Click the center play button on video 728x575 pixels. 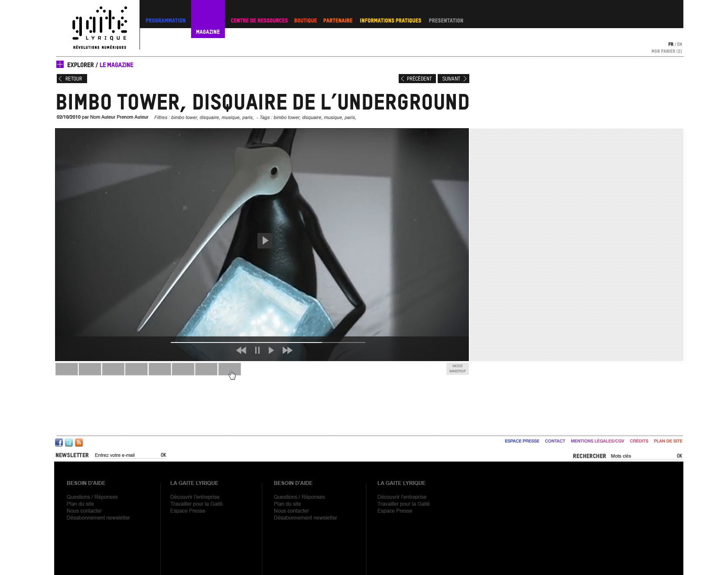pos(265,241)
